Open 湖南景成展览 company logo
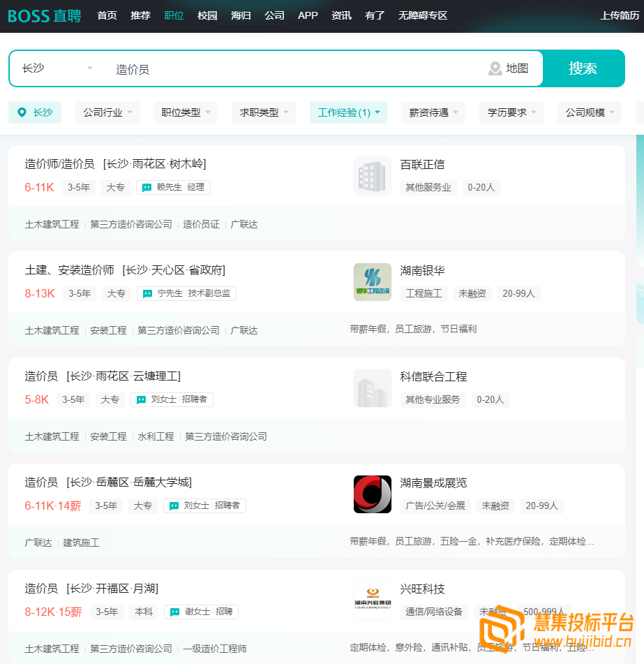The height and width of the screenshot is (664, 644). tap(373, 494)
